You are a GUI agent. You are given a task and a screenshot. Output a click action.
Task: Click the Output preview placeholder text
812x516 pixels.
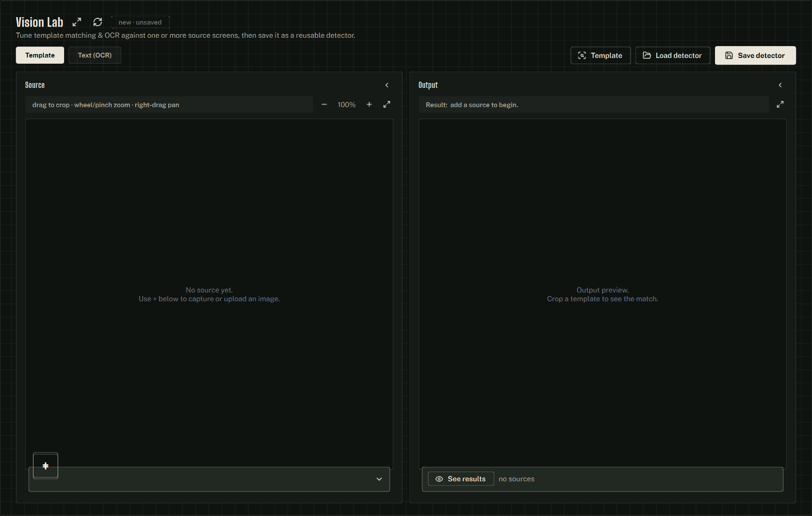click(603, 294)
